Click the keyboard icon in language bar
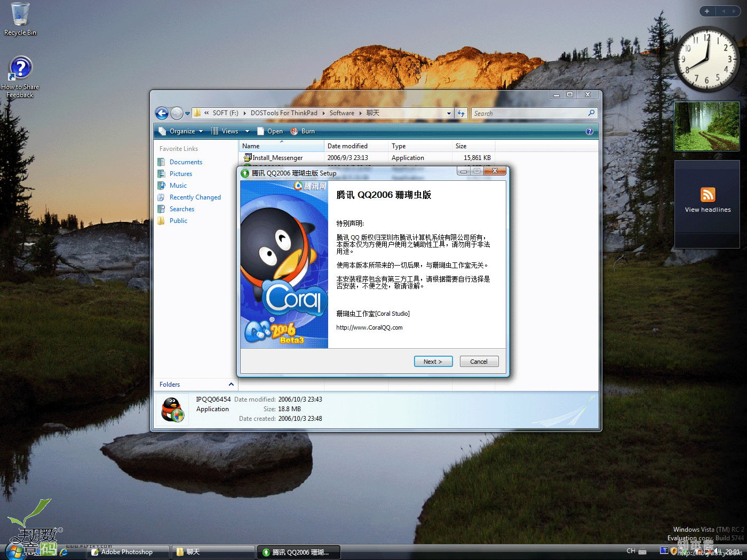Screen dimensions: 747x560 point(642,551)
